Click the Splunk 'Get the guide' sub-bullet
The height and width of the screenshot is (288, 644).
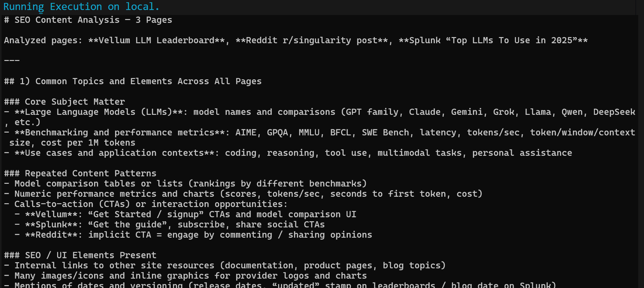(175, 225)
